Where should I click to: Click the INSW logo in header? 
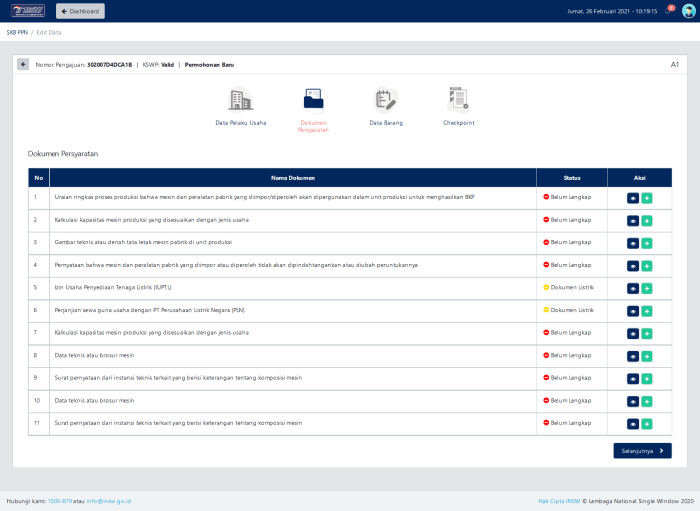coord(25,11)
